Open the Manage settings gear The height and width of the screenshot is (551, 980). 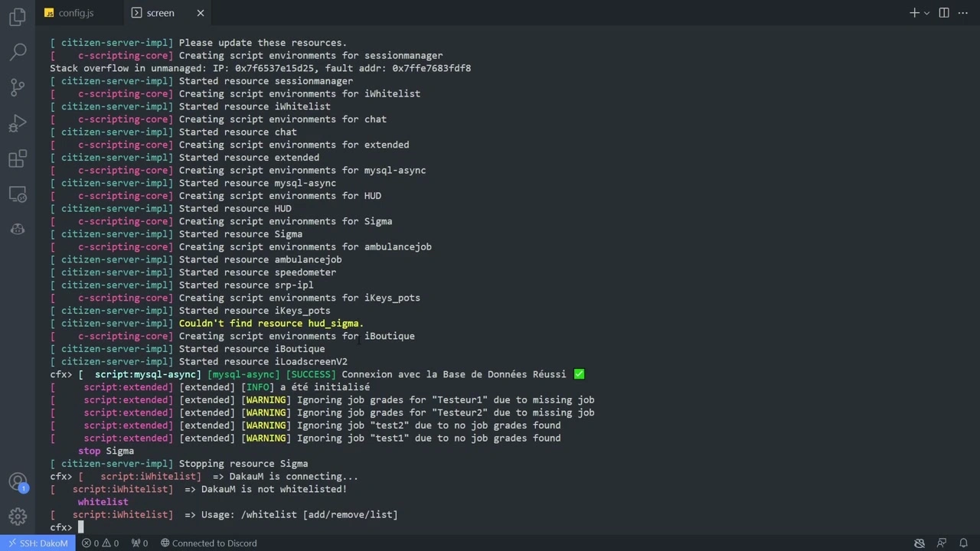[x=17, y=517]
